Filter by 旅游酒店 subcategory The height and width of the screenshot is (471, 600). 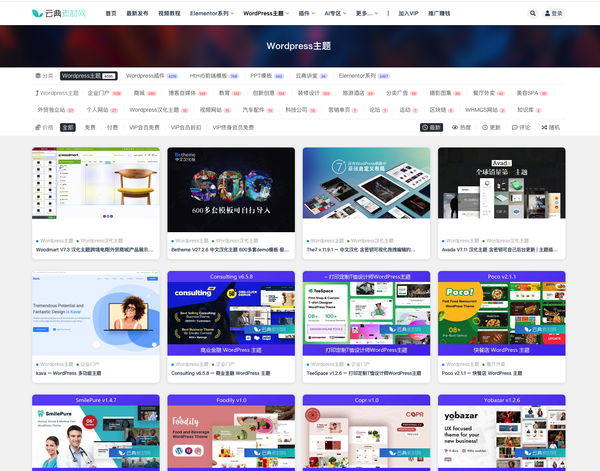(359, 93)
